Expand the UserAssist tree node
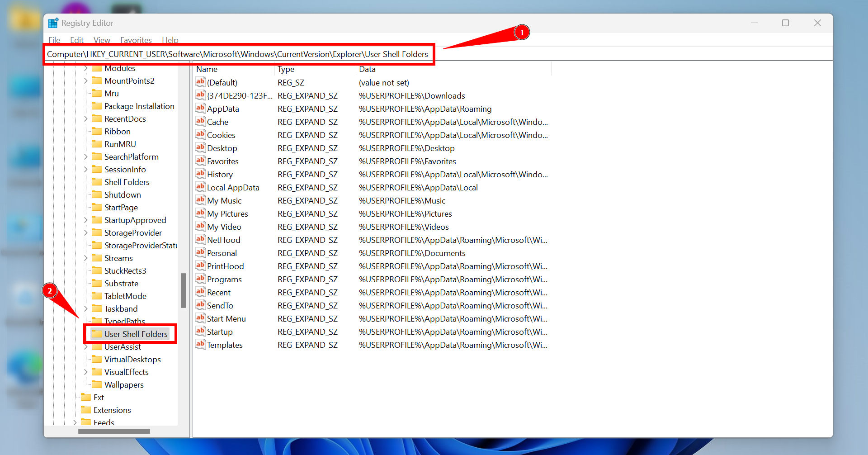Image resolution: width=868 pixels, height=455 pixels. 85,346
